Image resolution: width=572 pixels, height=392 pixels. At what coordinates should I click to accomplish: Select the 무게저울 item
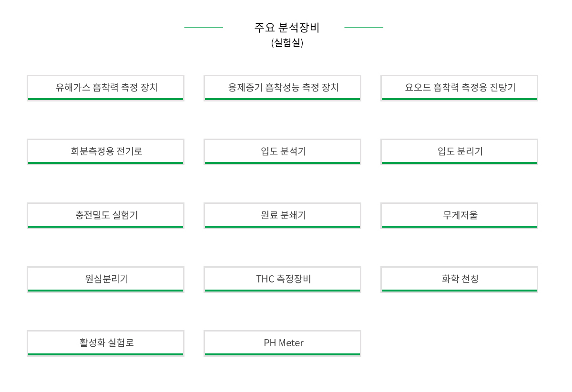459,215
